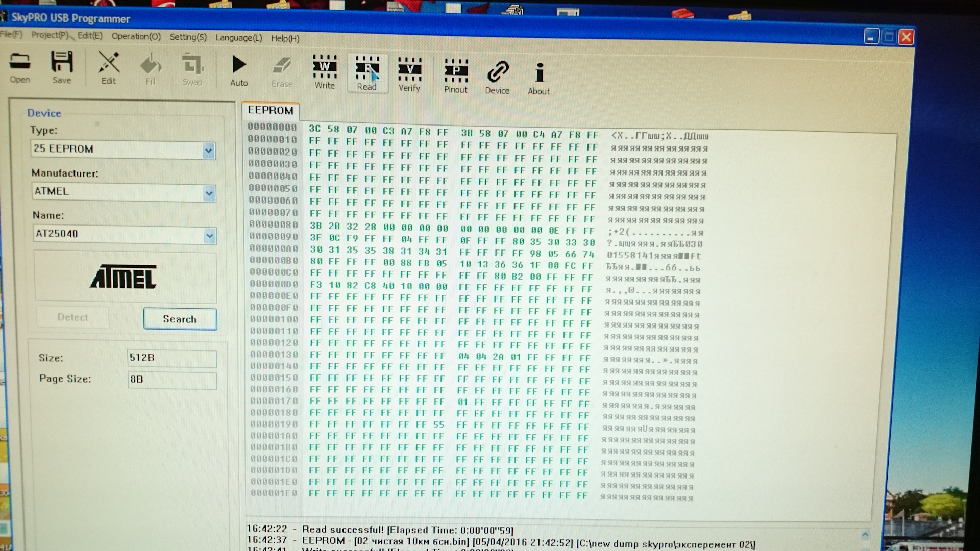Open the Language(L) menu

pyautogui.click(x=238, y=38)
